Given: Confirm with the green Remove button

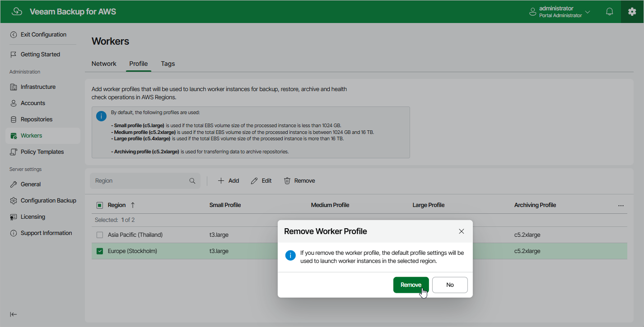Looking at the screenshot, I should [x=411, y=285].
